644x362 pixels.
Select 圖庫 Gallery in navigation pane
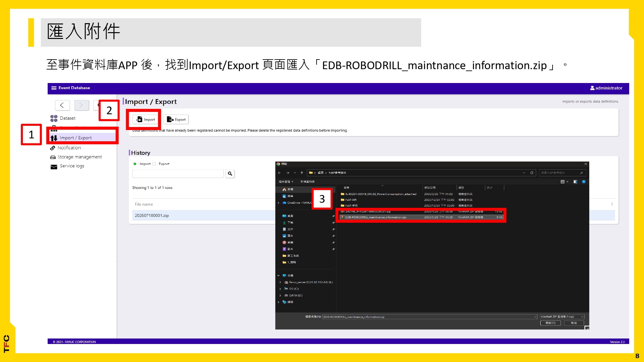pyautogui.click(x=288, y=196)
